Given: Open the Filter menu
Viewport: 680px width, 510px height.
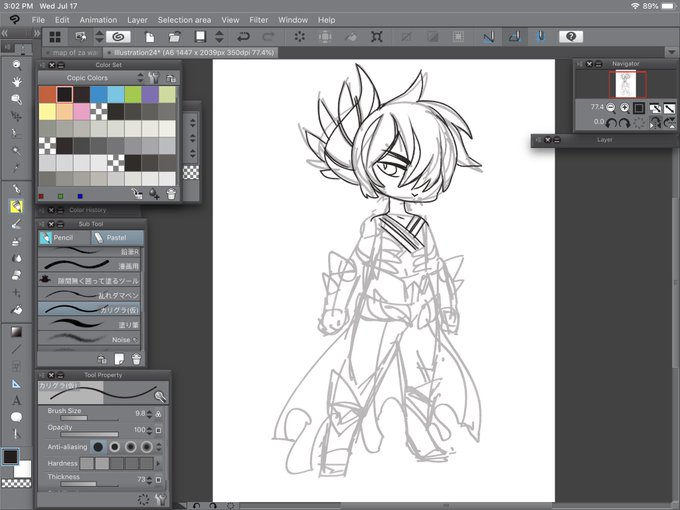Looking at the screenshot, I should 258,20.
